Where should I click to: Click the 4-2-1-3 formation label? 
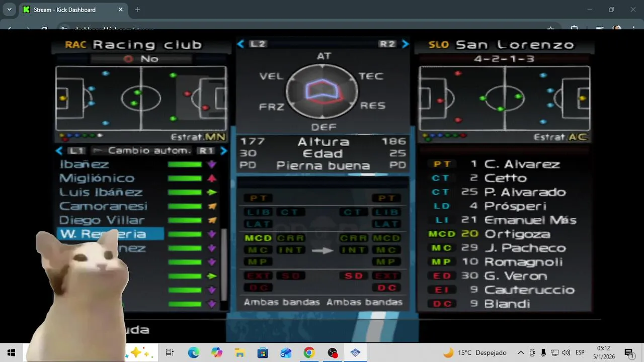point(504,59)
